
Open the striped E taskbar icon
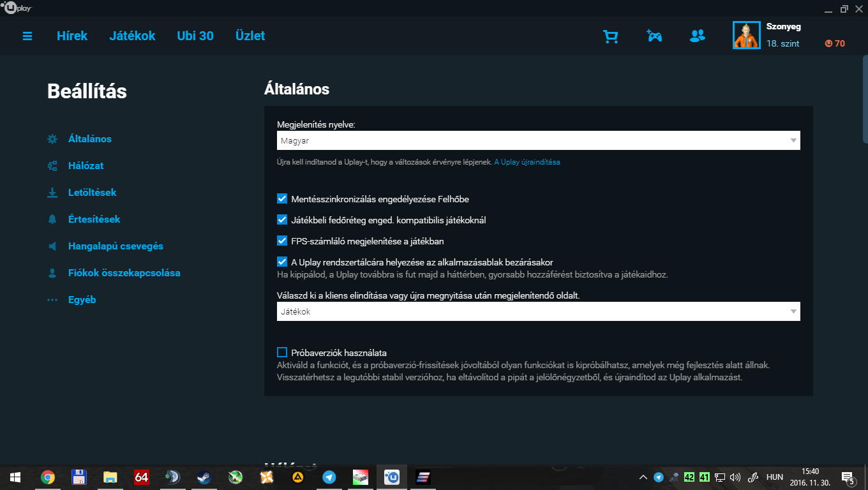coord(423,477)
